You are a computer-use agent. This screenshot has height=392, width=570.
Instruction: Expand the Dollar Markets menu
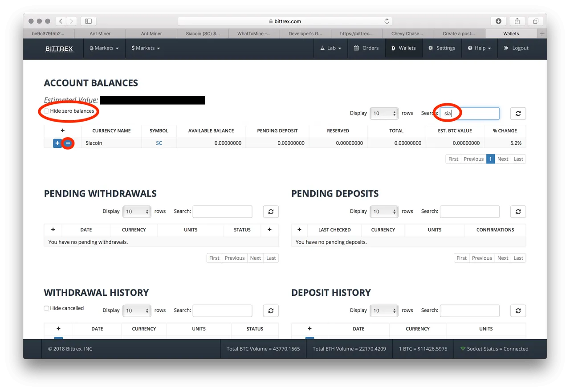pos(146,48)
